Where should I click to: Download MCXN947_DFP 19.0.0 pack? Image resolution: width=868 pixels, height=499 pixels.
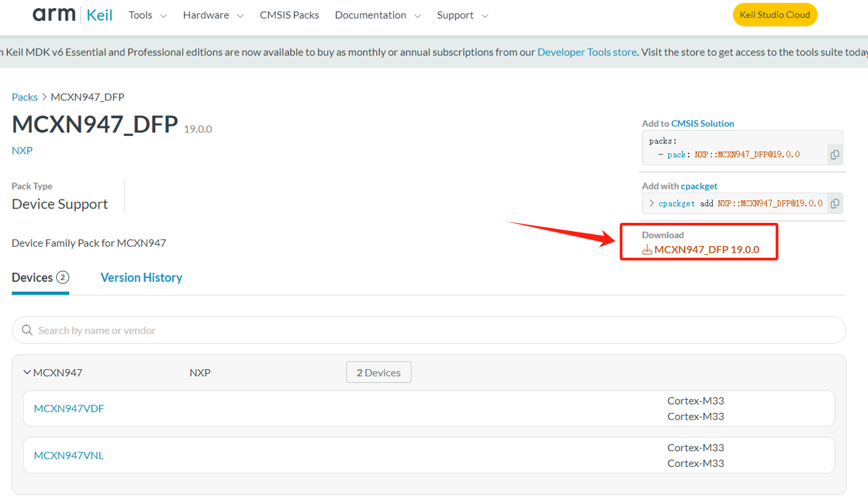point(707,249)
